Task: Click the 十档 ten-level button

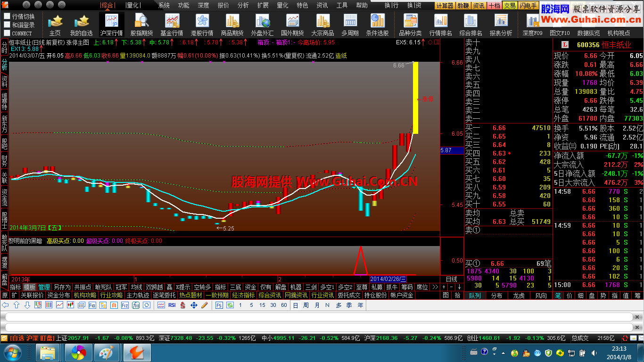Action: (x=494, y=6)
